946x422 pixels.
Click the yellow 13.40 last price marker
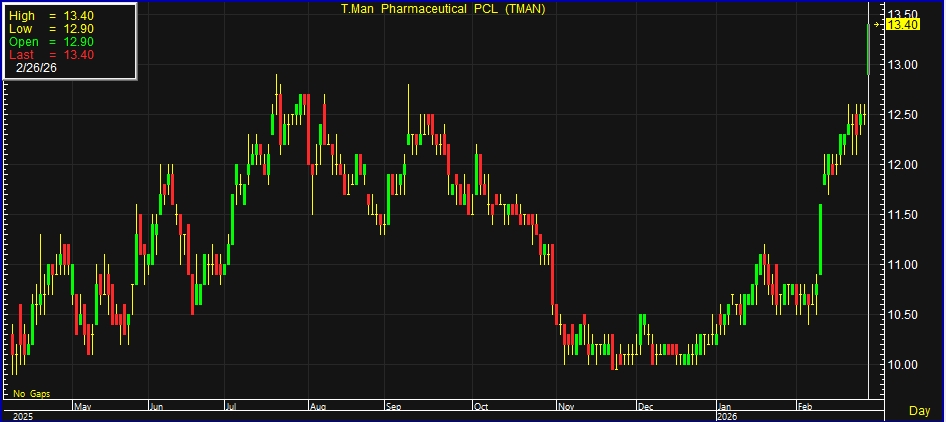tap(903, 24)
